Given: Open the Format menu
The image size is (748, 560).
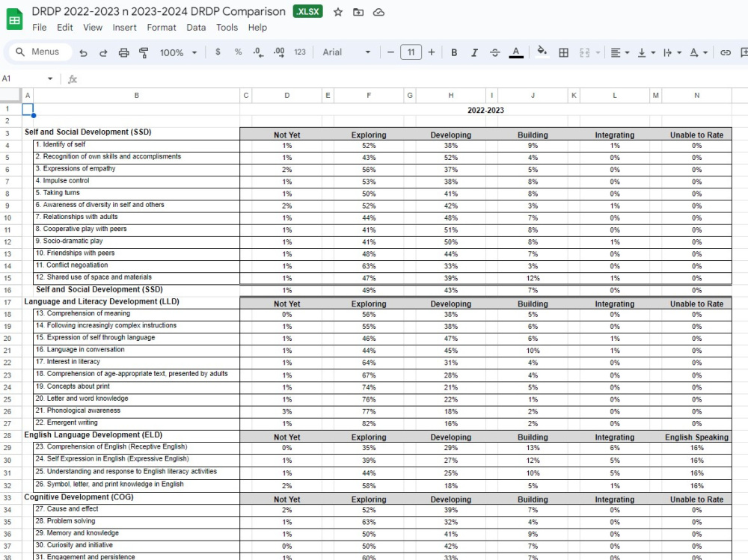Looking at the screenshot, I should [162, 28].
